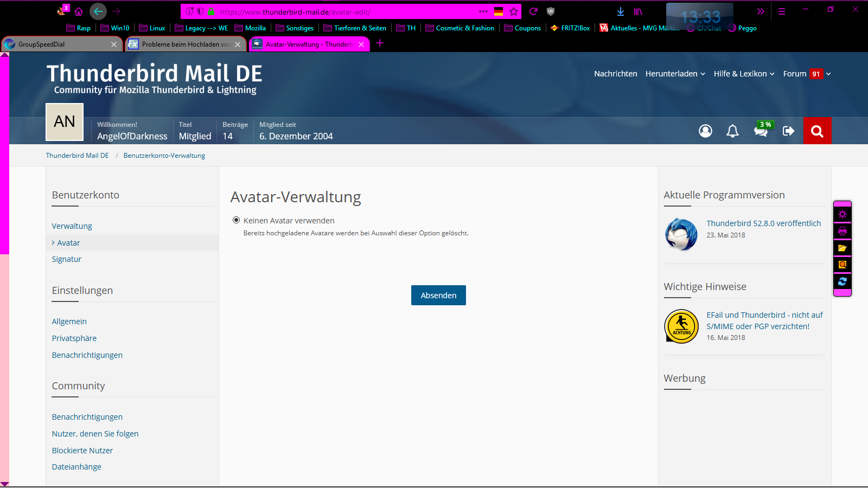Image resolution: width=868 pixels, height=488 pixels.
Task: Open the Cosmetic & Fashion bookmarks folder
Action: click(459, 28)
